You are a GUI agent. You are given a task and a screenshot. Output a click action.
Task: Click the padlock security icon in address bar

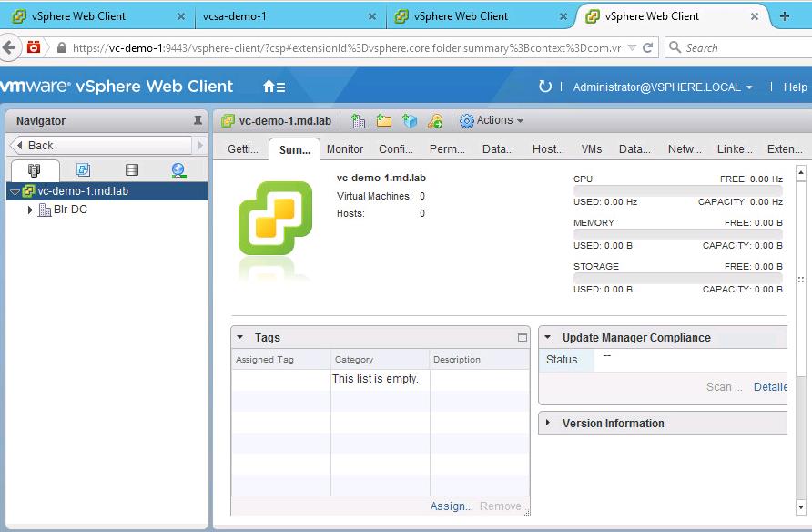tap(62, 47)
